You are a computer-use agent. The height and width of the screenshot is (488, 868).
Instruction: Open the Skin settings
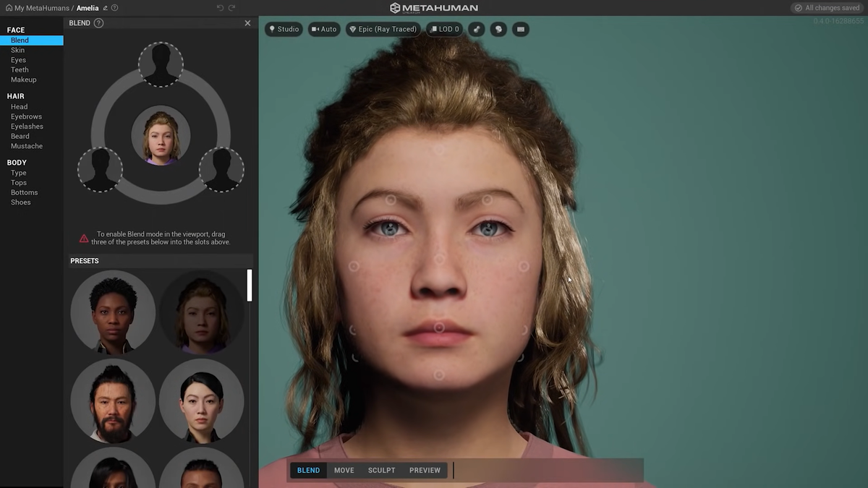click(x=17, y=51)
